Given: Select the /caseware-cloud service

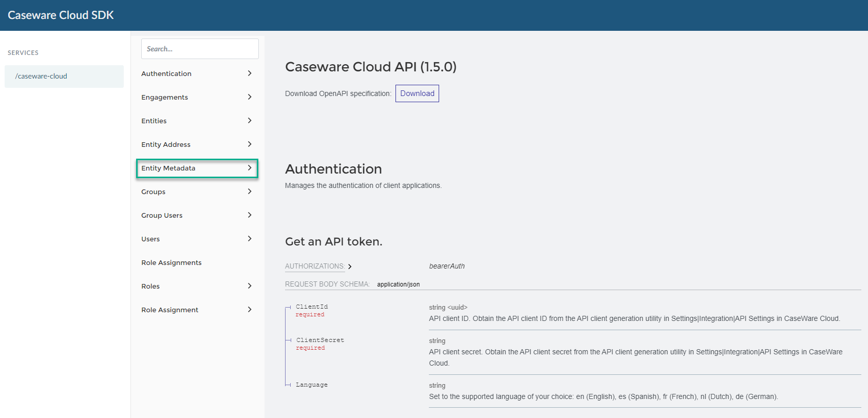Looking at the screenshot, I should [64, 77].
